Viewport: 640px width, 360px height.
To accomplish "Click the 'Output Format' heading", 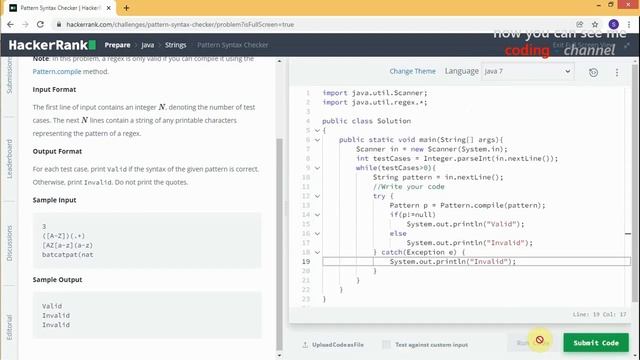I will [57, 151].
